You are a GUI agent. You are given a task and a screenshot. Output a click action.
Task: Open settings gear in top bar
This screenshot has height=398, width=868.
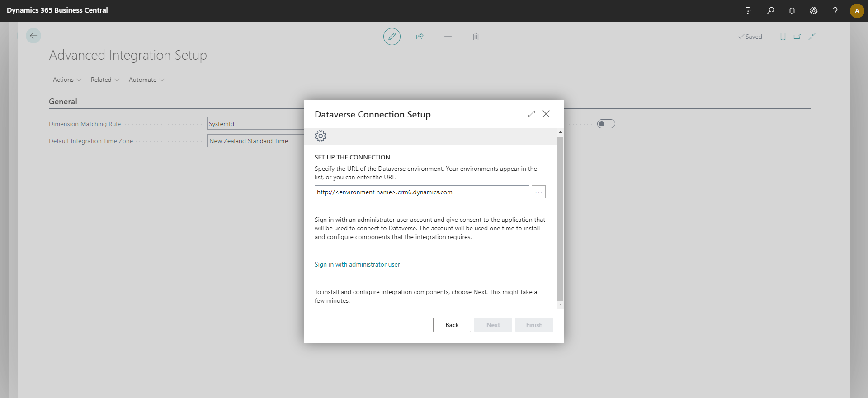click(x=814, y=11)
